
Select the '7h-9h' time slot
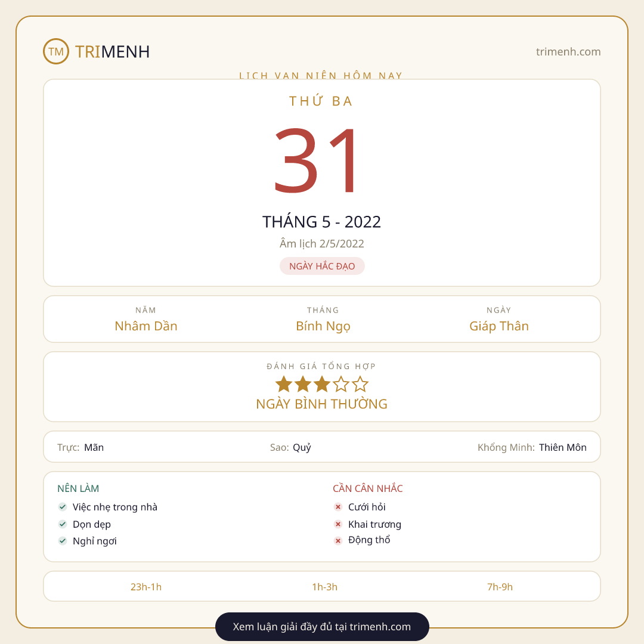500,587
